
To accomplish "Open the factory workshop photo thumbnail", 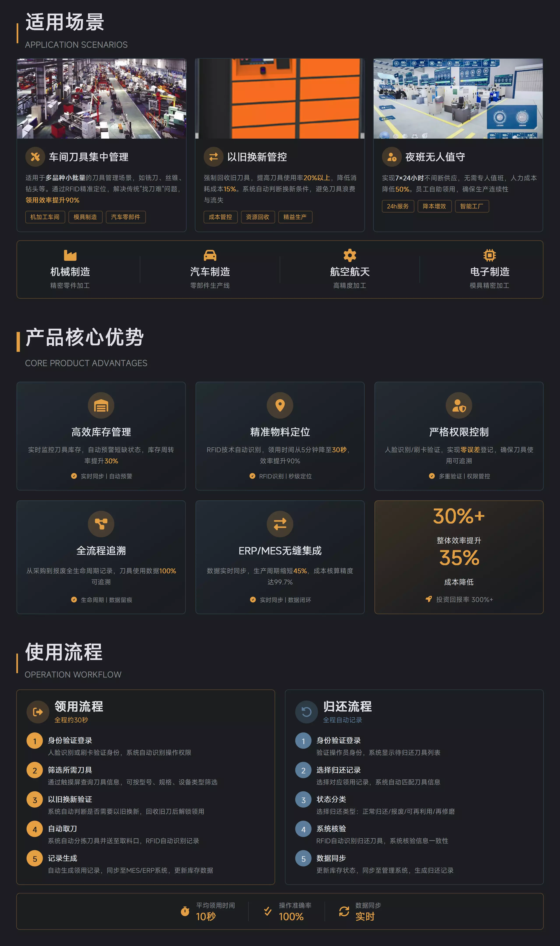I will tap(101, 99).
